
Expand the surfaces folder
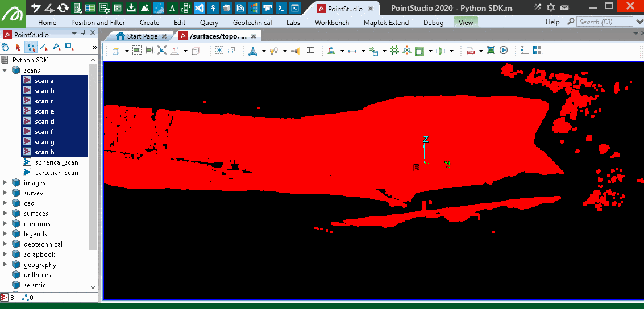coord(5,214)
